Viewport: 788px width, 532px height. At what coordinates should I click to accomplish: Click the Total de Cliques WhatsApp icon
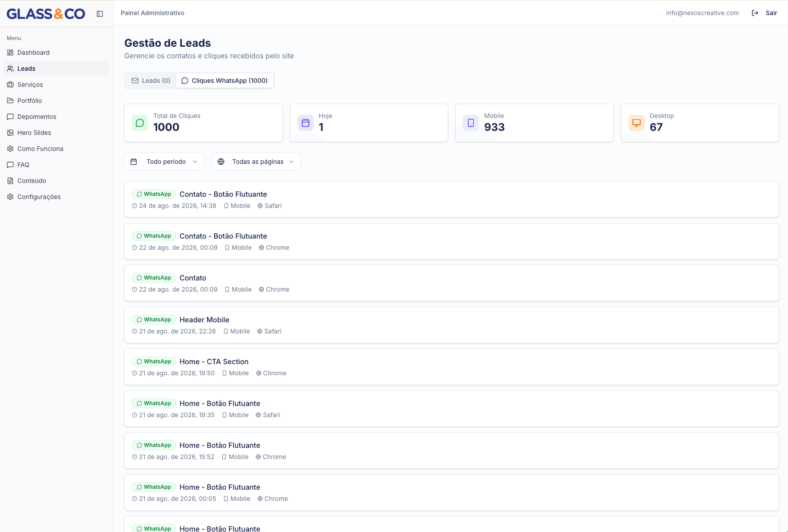pos(140,123)
